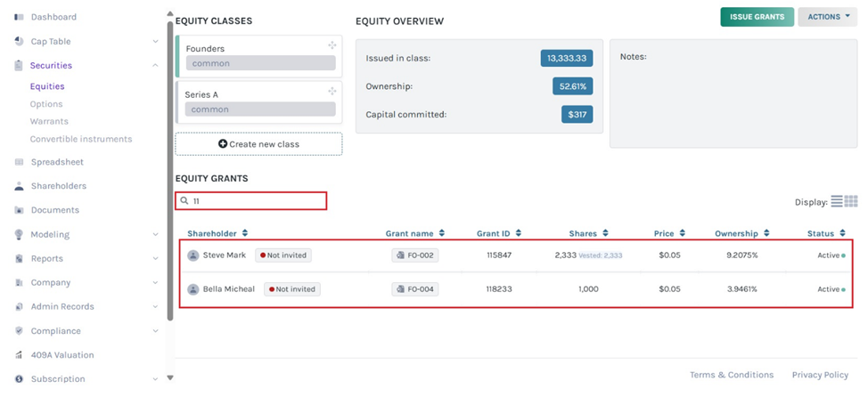868x397 pixels.
Task: Click the sidebar vertical scrollbar
Action: (170, 172)
